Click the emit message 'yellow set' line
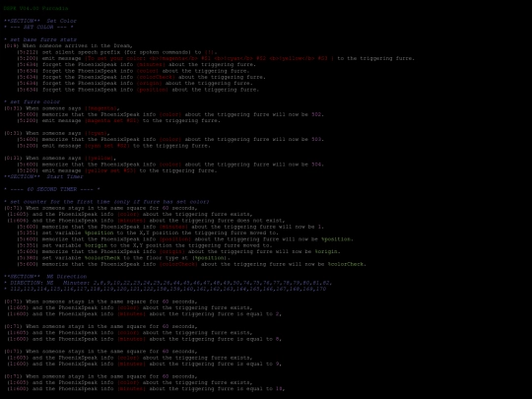Image resolution: width=532 pixels, height=399 pixels. 117,170
